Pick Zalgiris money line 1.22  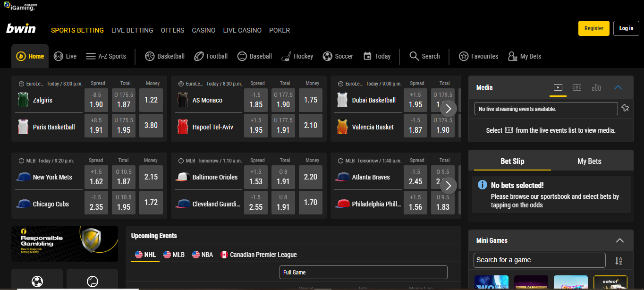[151, 100]
